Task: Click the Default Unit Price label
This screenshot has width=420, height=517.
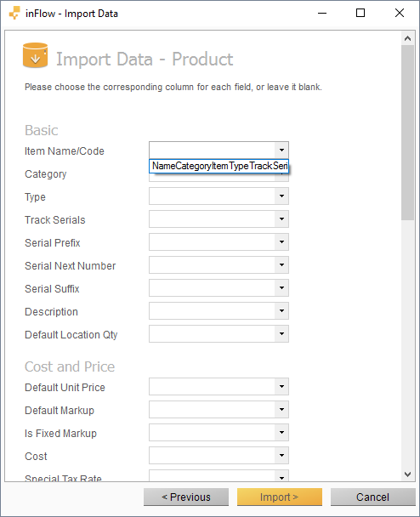Action: (65, 388)
